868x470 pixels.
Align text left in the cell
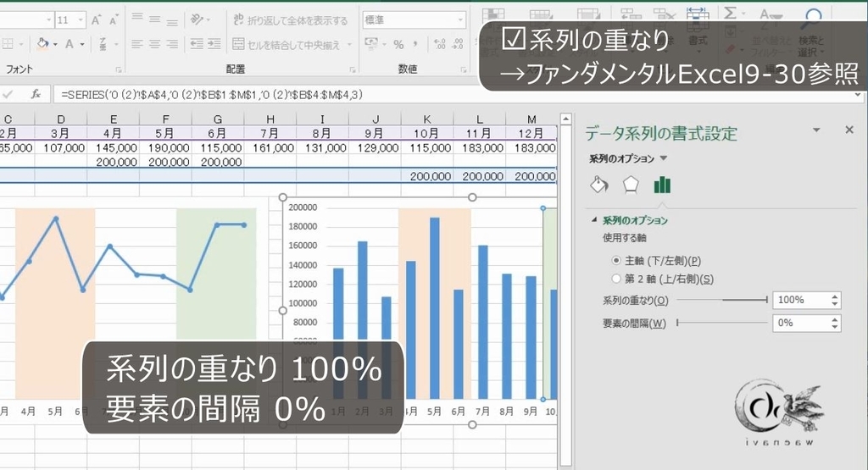(x=137, y=44)
